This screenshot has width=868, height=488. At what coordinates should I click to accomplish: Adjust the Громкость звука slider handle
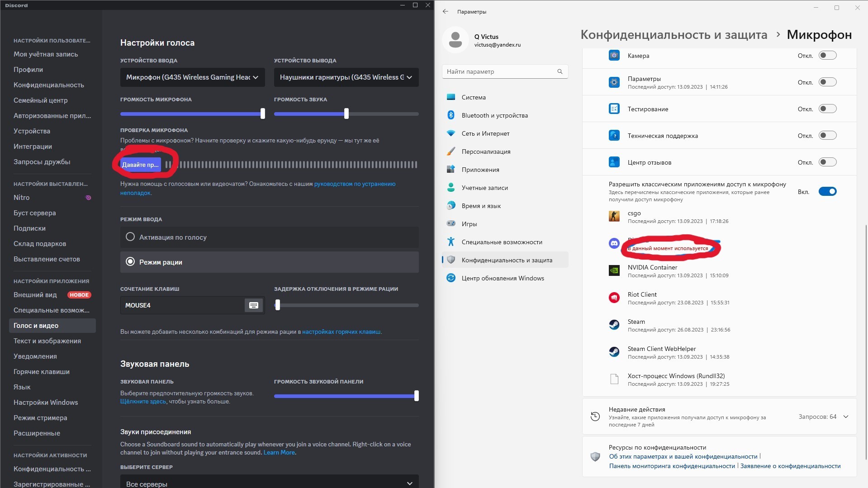(x=346, y=114)
